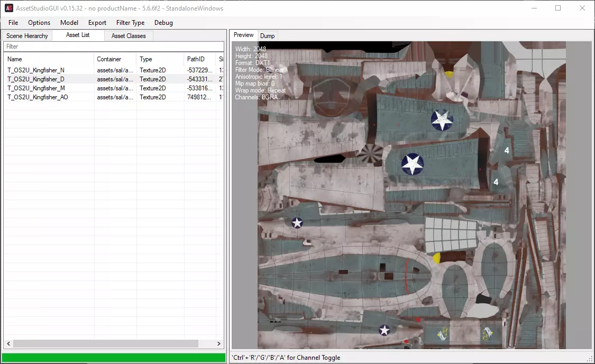Click the Filter search field

(114, 46)
